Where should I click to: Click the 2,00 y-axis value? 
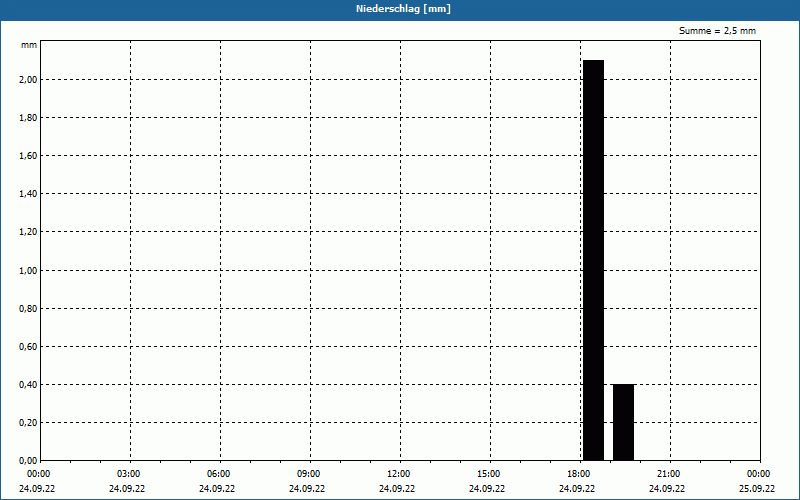point(28,80)
